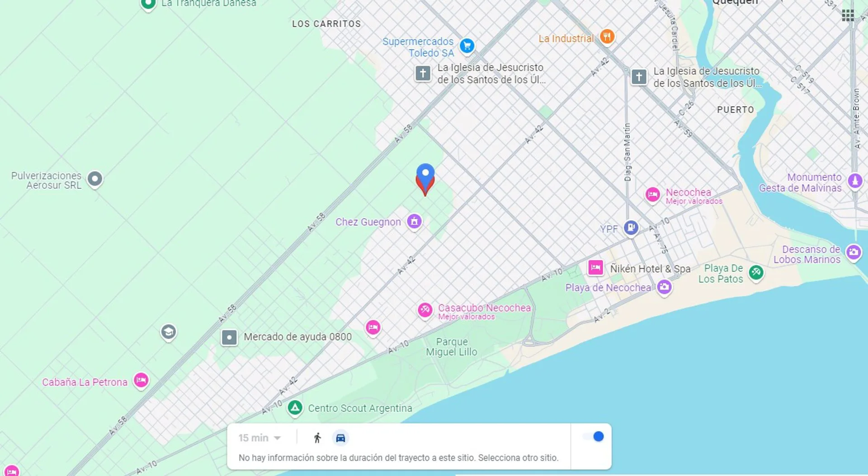Select the Ñikén Hotel & Spa pin
The width and height of the screenshot is (868, 476).
click(595, 268)
